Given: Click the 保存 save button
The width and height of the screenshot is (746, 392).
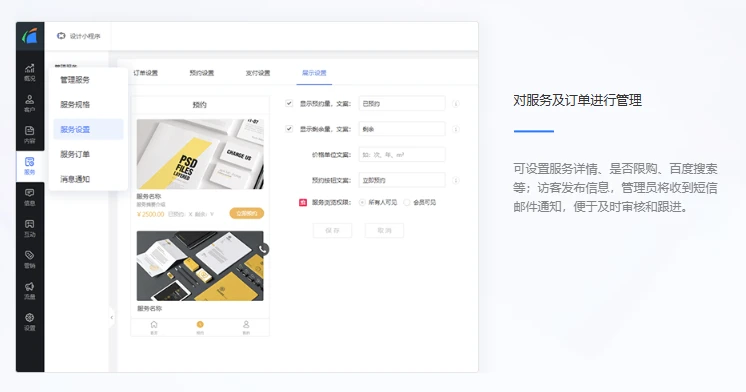Looking at the screenshot, I should pos(333,231).
